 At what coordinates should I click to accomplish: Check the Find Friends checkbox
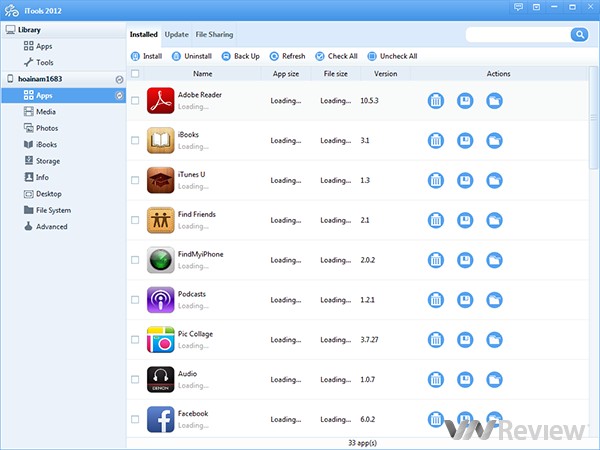(x=135, y=220)
